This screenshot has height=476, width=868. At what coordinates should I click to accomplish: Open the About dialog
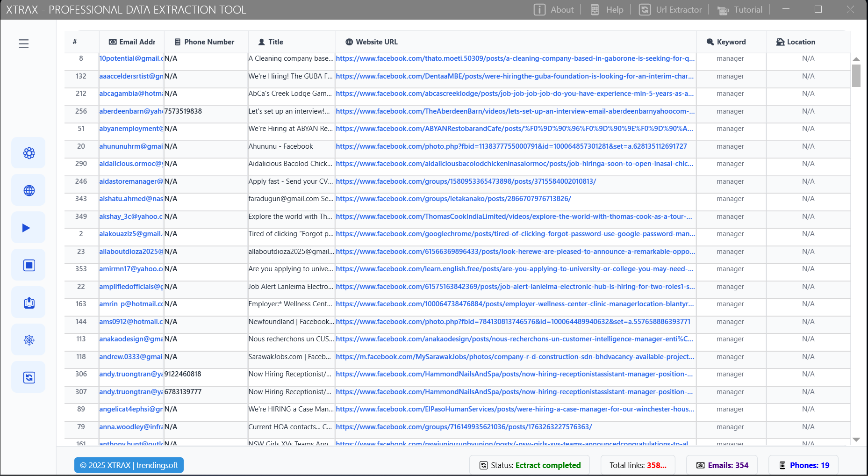coord(554,9)
